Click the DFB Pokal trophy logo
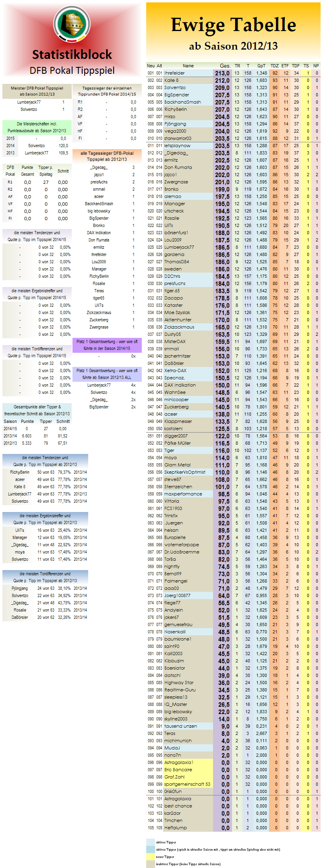This screenshot has width=323, height=868. point(72,25)
